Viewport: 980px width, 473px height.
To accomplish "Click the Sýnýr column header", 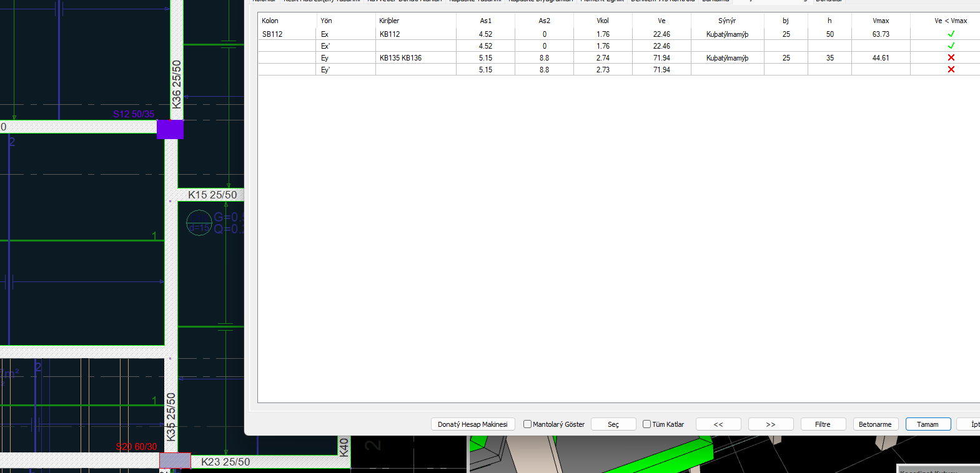I will tap(727, 21).
